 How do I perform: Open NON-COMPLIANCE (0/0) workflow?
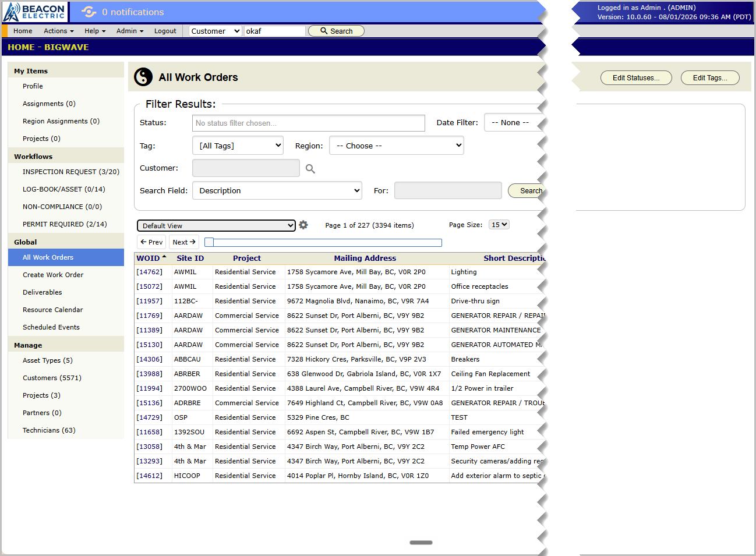pyautogui.click(x=62, y=207)
